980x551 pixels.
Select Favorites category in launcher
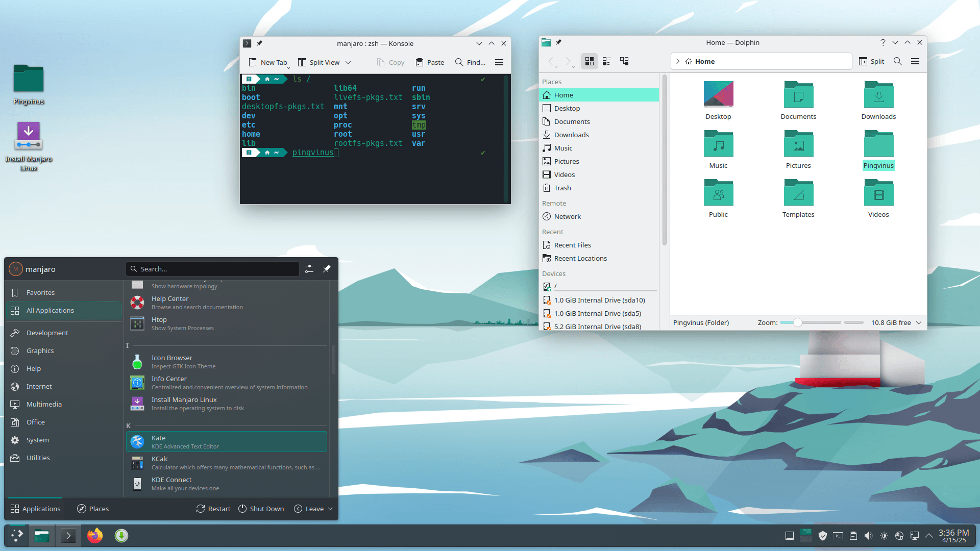click(x=64, y=292)
